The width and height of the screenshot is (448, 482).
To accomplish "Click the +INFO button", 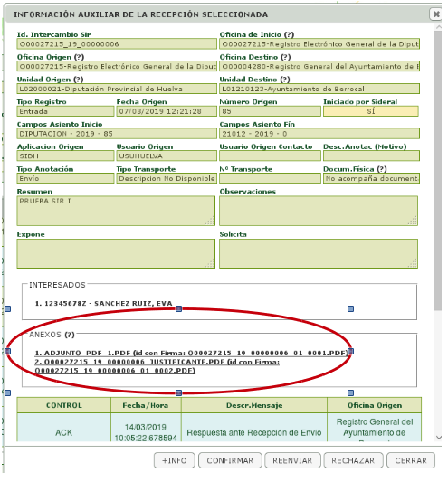I will click(175, 460).
